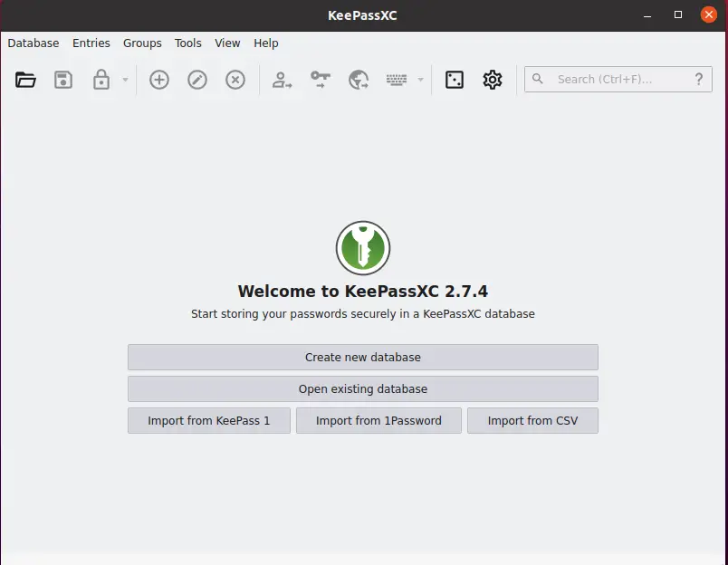Image resolution: width=728 pixels, height=565 pixels.
Task: Click the Save Database floppy icon
Action: coord(63,80)
